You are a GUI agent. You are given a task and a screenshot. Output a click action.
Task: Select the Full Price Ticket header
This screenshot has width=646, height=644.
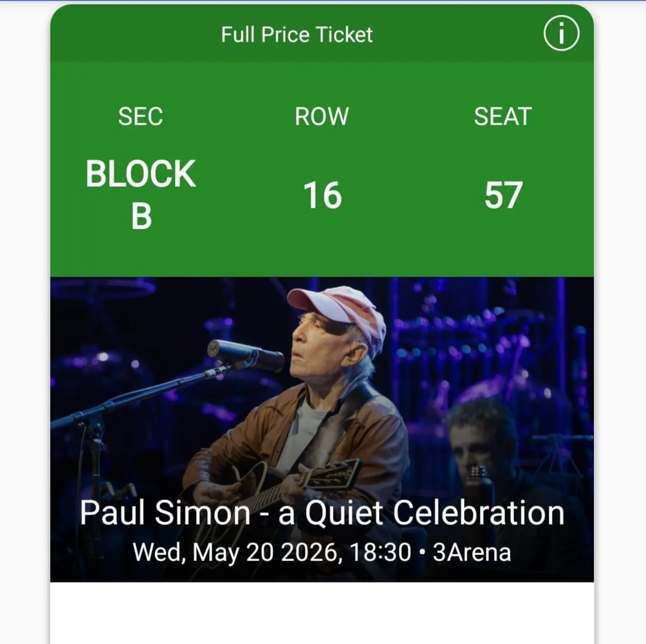pos(296,34)
